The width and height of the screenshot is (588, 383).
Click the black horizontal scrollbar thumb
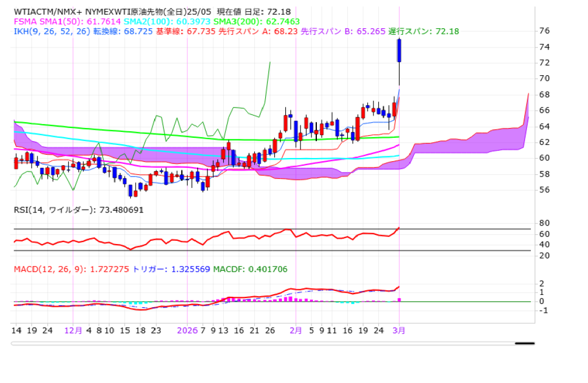tap(524, 343)
